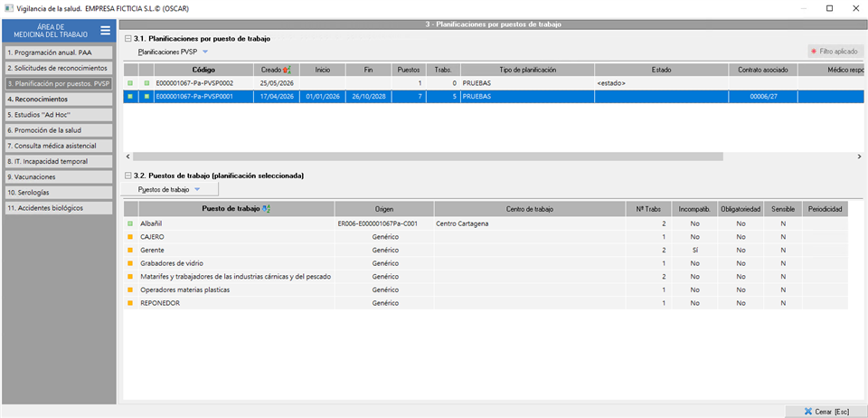
Task: Click the orange square of Operadores materias plasticas
Action: (x=130, y=290)
